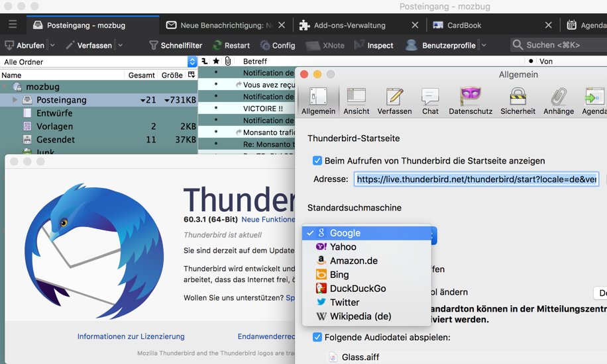Click the Verfassen compose button in toolbar
Image resolution: width=607 pixels, height=364 pixels.
tap(89, 45)
